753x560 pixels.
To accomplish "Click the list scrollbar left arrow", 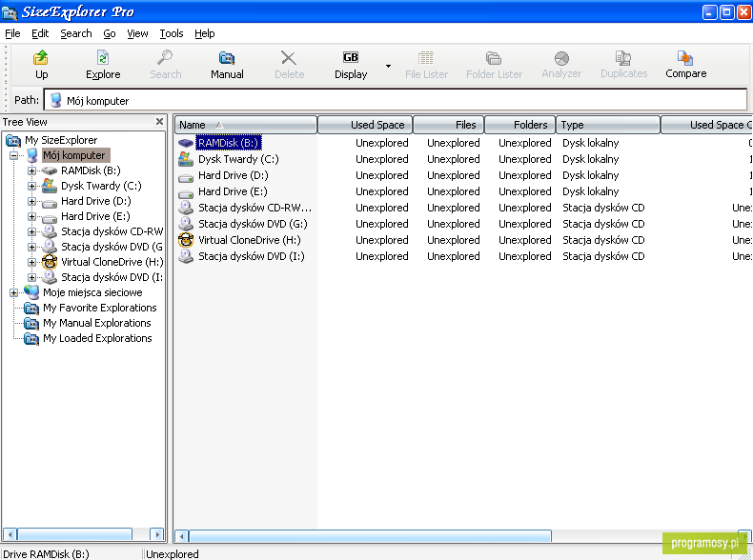I will [181, 536].
